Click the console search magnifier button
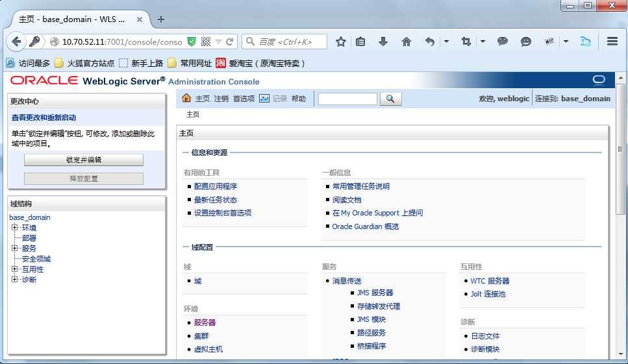The height and width of the screenshot is (364, 628). click(x=390, y=99)
